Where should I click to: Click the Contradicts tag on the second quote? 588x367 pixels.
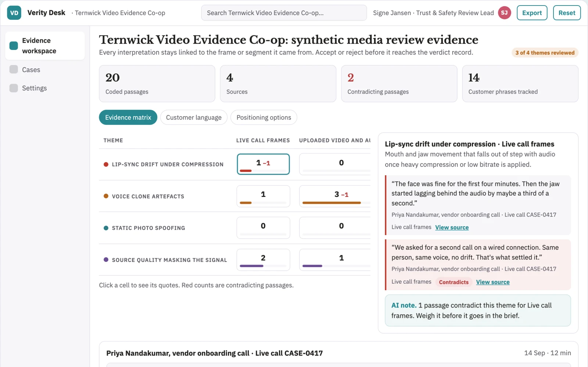pyautogui.click(x=453, y=282)
